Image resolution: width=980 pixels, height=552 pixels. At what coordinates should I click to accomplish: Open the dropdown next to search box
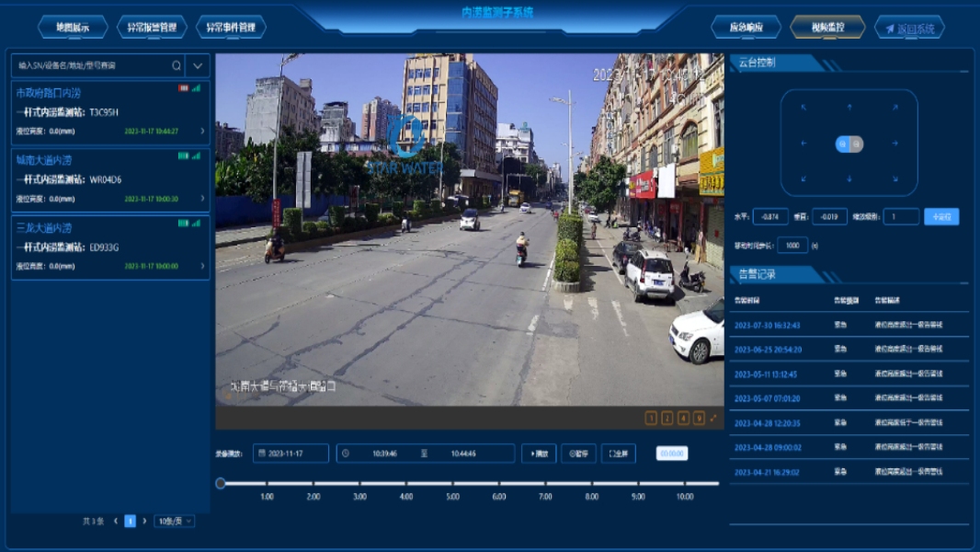pos(198,65)
